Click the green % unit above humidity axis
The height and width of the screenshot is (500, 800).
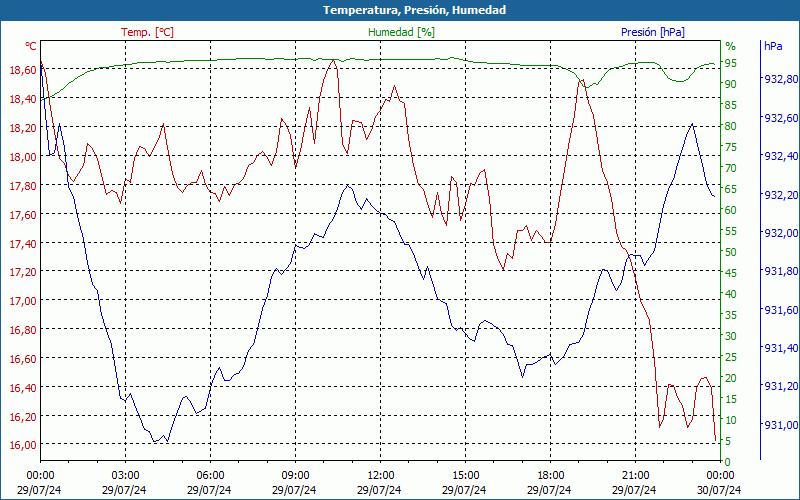click(x=731, y=46)
